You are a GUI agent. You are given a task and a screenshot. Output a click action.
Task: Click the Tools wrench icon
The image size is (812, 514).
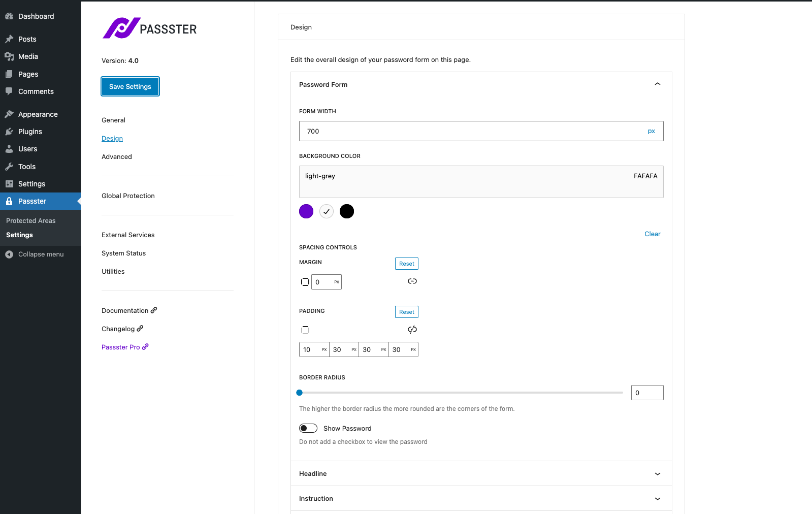click(x=9, y=167)
